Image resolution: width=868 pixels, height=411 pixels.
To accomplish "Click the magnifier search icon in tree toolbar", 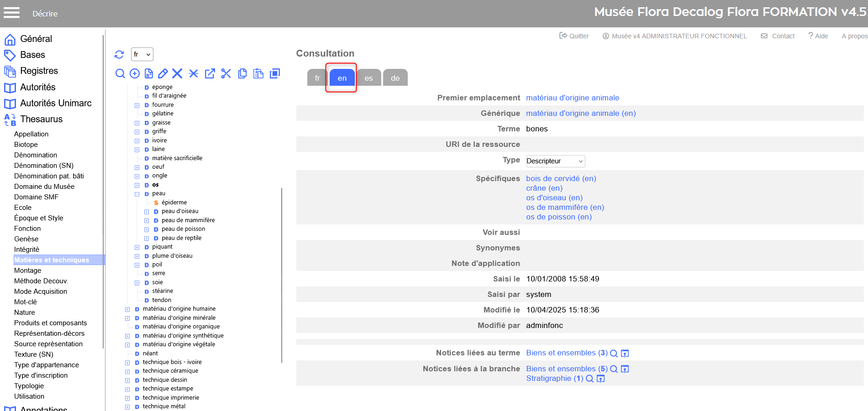I will point(120,73).
